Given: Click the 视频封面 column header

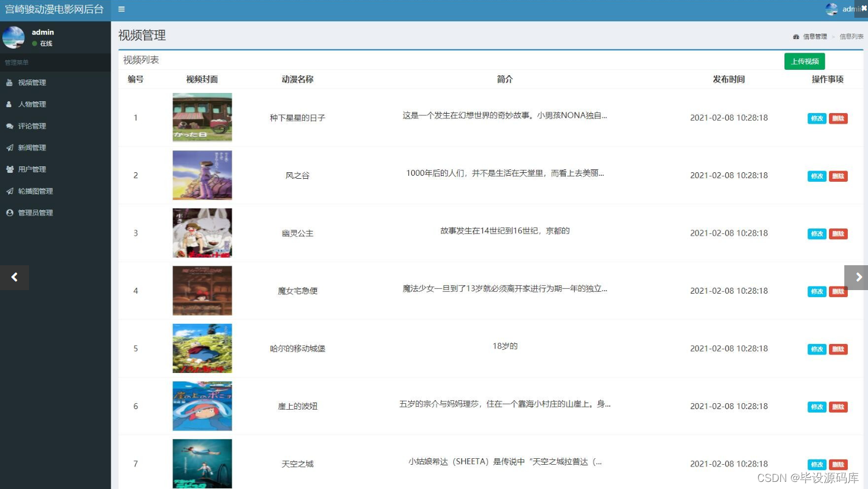Looking at the screenshot, I should tap(202, 79).
